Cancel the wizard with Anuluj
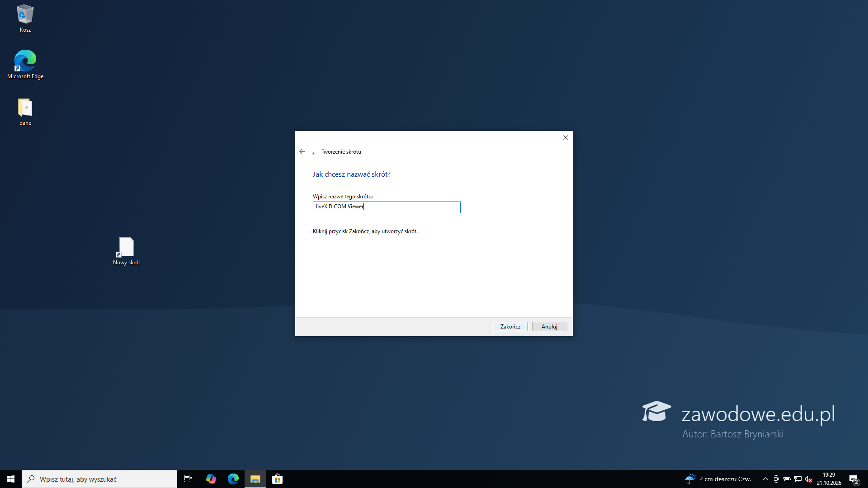This screenshot has height=488, width=868. (x=549, y=326)
